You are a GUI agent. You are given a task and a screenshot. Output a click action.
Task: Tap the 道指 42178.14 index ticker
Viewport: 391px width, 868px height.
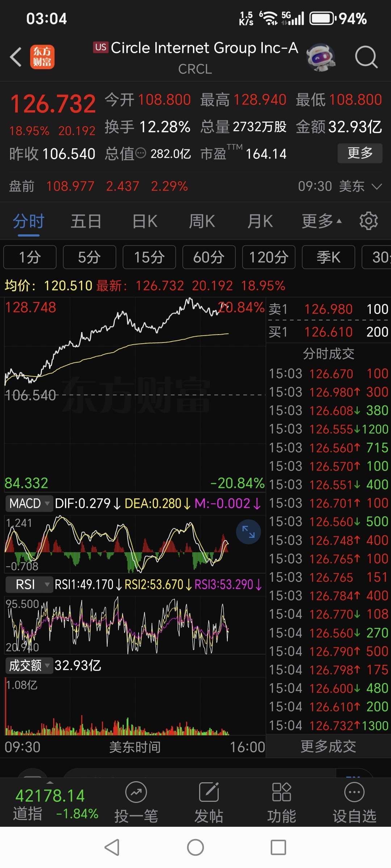pyautogui.click(x=55, y=804)
